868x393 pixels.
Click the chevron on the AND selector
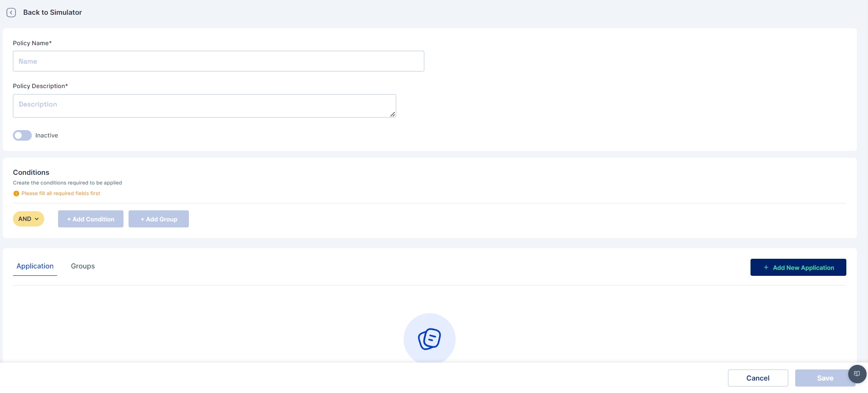click(37, 219)
